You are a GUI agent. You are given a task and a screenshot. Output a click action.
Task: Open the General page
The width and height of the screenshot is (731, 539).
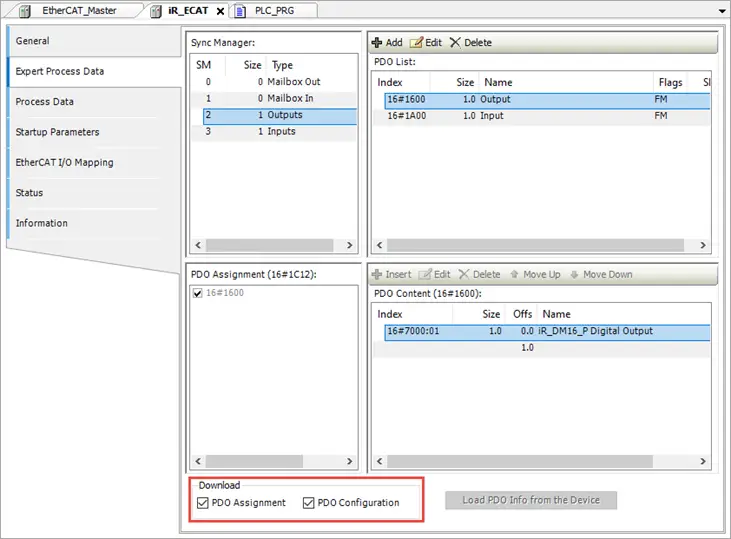95,41
